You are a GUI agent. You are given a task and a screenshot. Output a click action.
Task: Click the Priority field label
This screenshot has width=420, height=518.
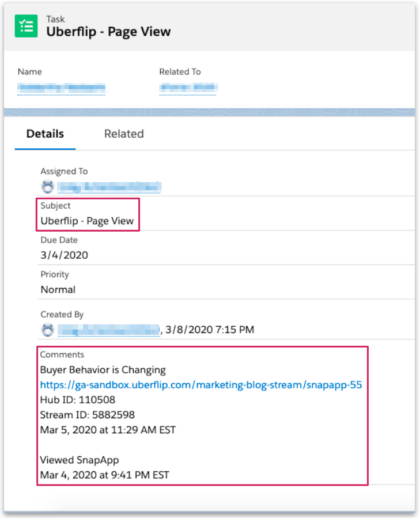(55, 274)
